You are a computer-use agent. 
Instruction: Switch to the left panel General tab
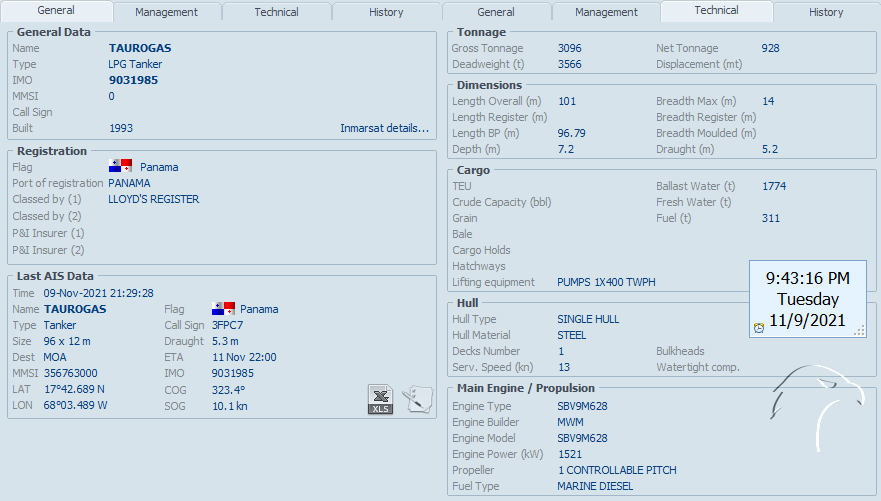point(56,11)
